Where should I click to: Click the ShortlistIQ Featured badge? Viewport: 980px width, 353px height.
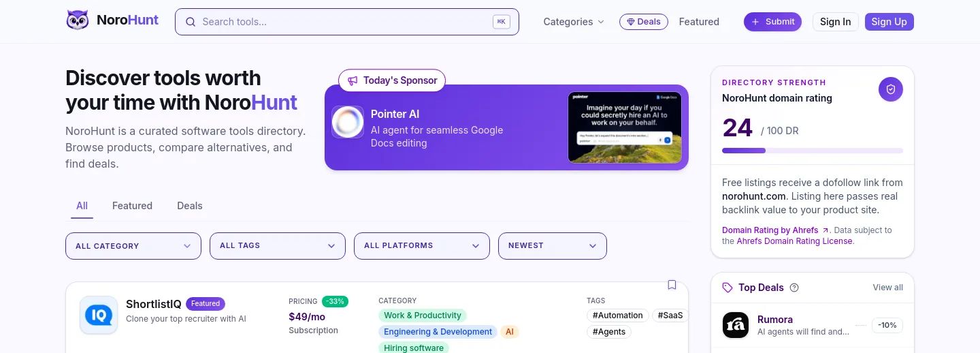coord(206,304)
